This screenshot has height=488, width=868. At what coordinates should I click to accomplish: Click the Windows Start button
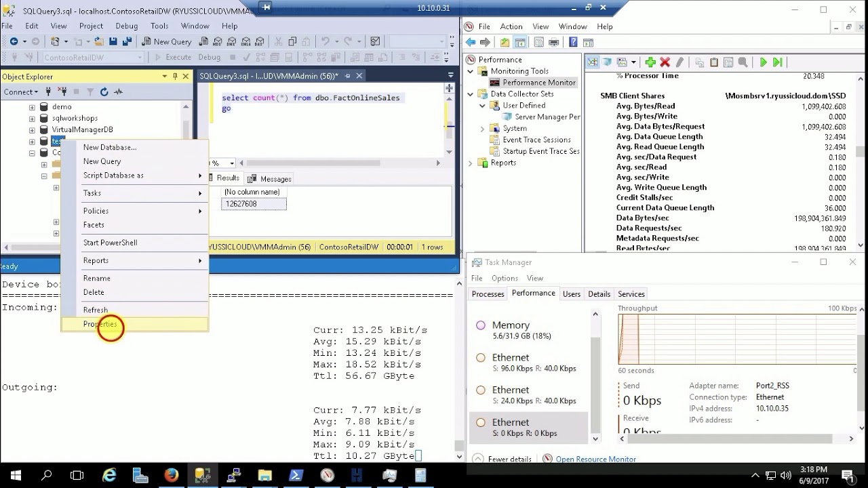pos(15,475)
